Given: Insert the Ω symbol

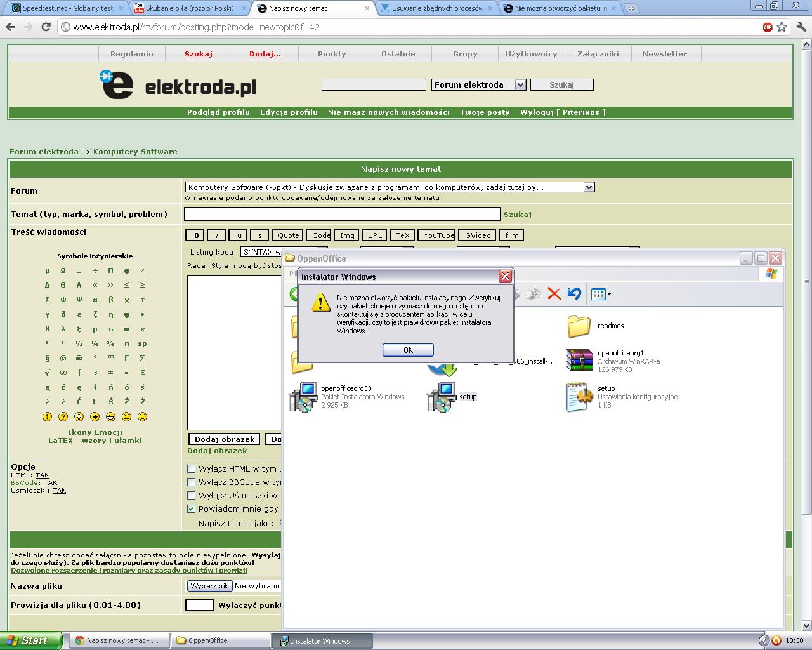Looking at the screenshot, I should point(63,270).
